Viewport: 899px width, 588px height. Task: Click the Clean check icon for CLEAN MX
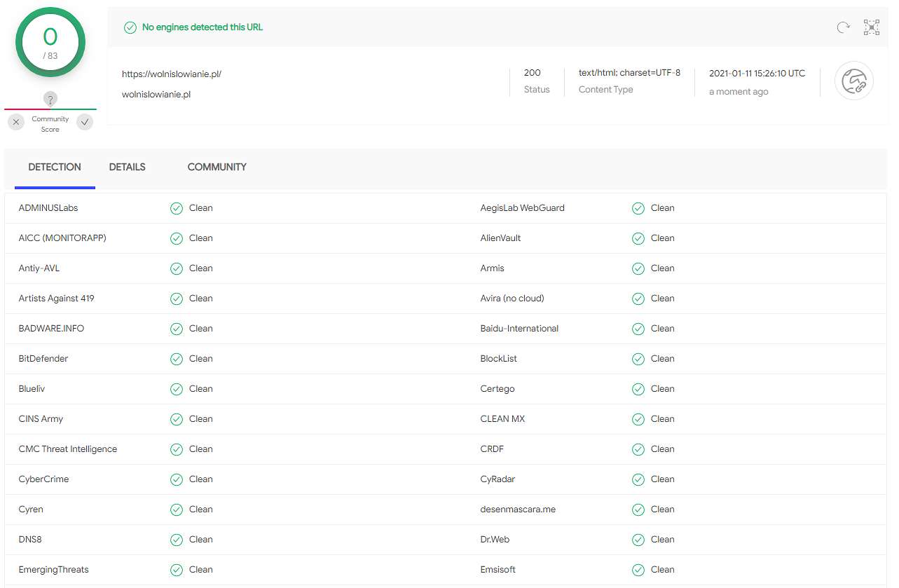(638, 419)
